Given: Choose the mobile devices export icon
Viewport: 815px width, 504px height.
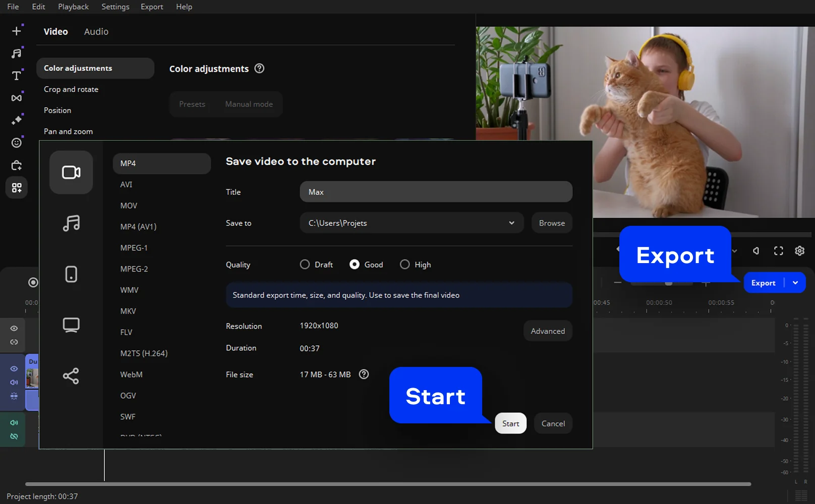Looking at the screenshot, I should point(71,274).
